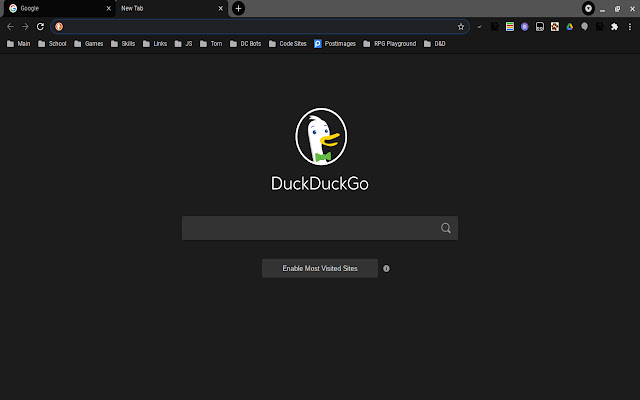Focus the DuckDuckGo search box
This screenshot has height=400, width=640.
(x=320, y=228)
